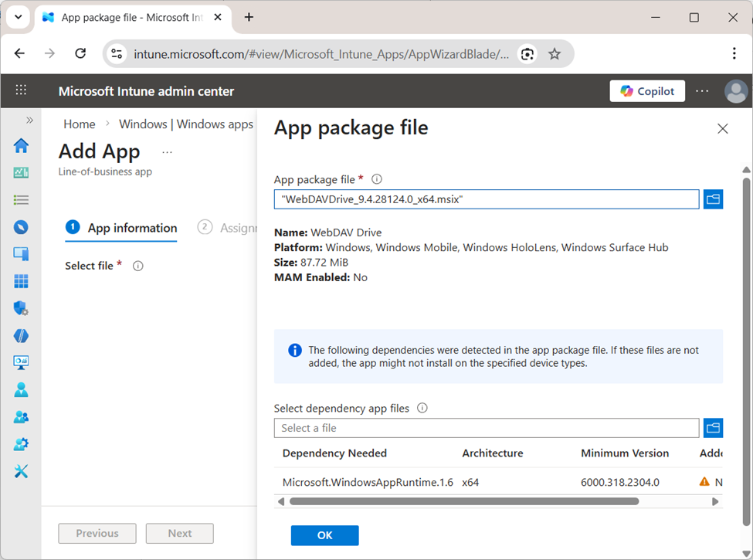This screenshot has width=753, height=560.
Task: Open Tenant administration from the sidebar
Action: 21,443
